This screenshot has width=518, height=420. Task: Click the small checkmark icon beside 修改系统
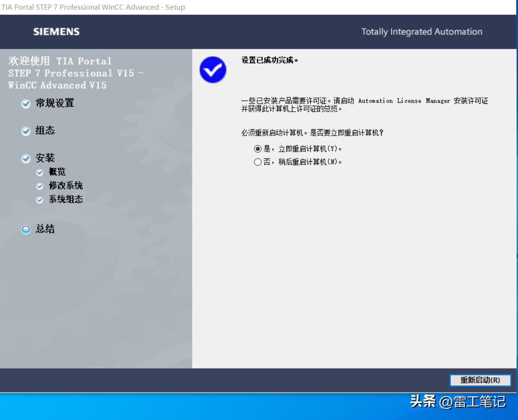(x=40, y=186)
